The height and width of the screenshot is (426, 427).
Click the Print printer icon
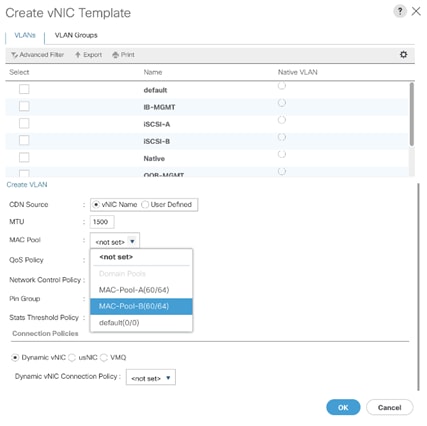pos(115,55)
